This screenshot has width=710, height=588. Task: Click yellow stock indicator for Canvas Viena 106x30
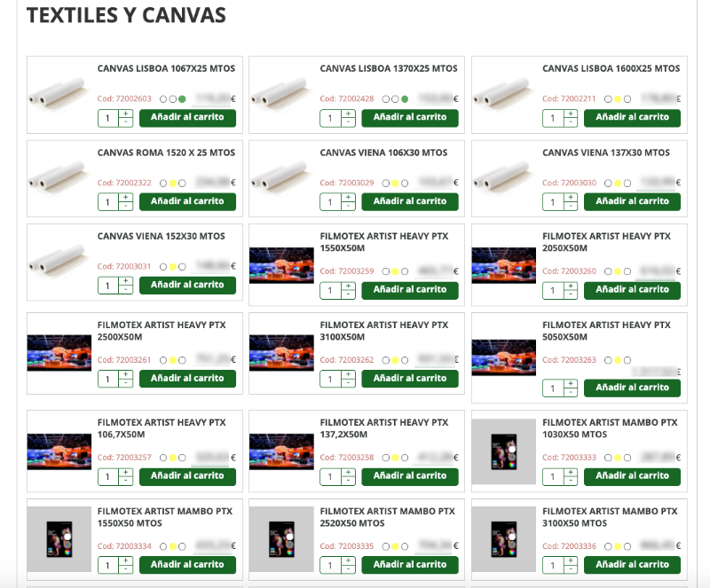395,183
